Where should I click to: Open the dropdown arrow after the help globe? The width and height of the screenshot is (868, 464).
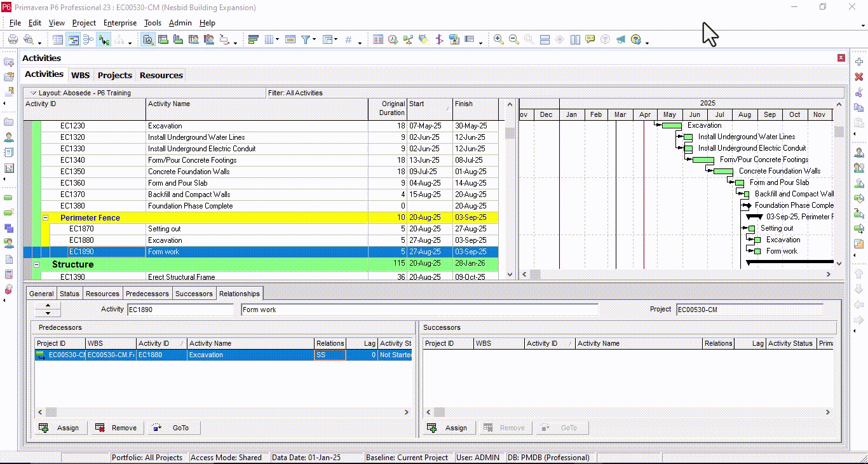point(647,43)
